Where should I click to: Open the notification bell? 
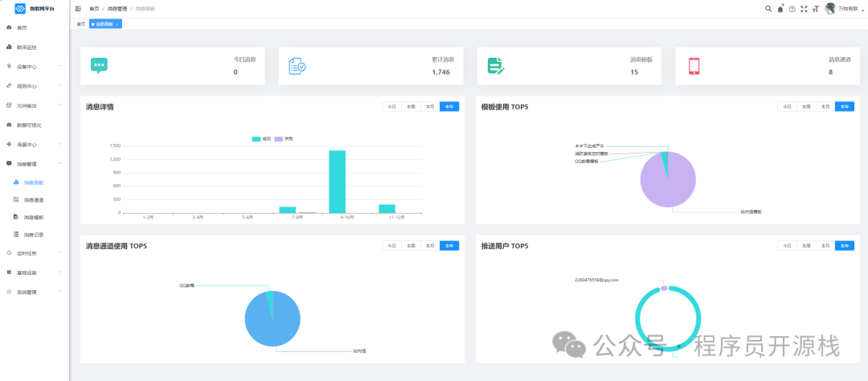(x=780, y=9)
